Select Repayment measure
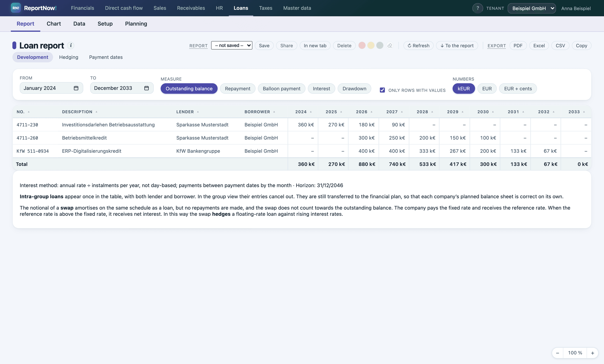This screenshot has width=604, height=364. [x=238, y=89]
